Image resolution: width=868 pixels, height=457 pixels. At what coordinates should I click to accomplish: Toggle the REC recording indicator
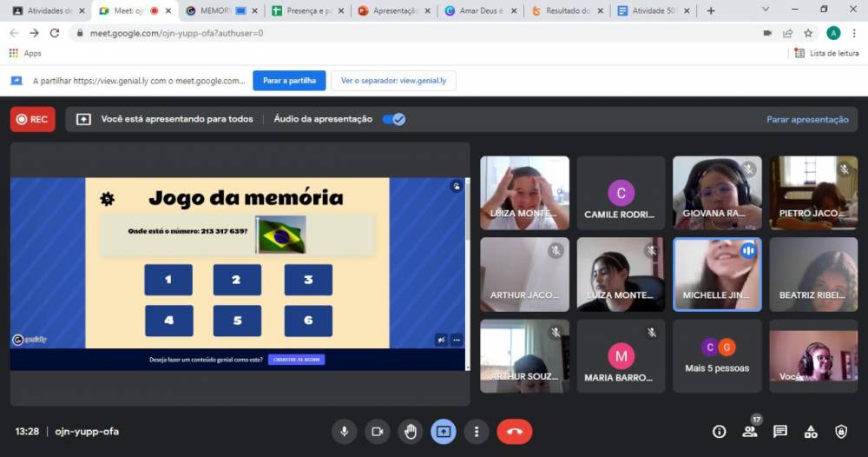(32, 119)
